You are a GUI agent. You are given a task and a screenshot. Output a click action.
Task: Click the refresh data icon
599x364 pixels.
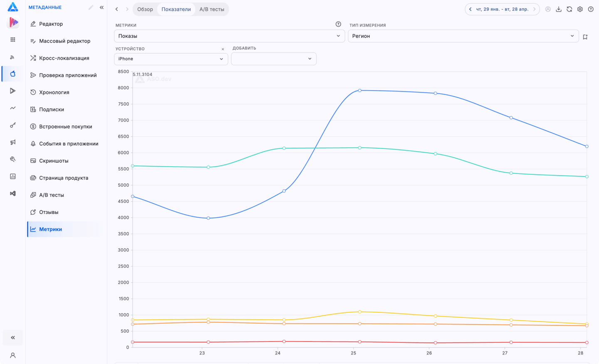pyautogui.click(x=569, y=9)
